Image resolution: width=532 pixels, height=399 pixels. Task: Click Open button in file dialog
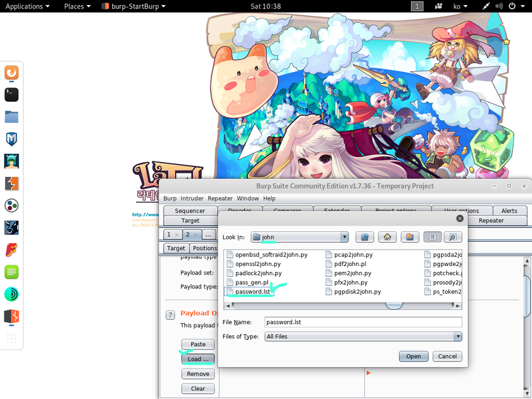click(414, 356)
